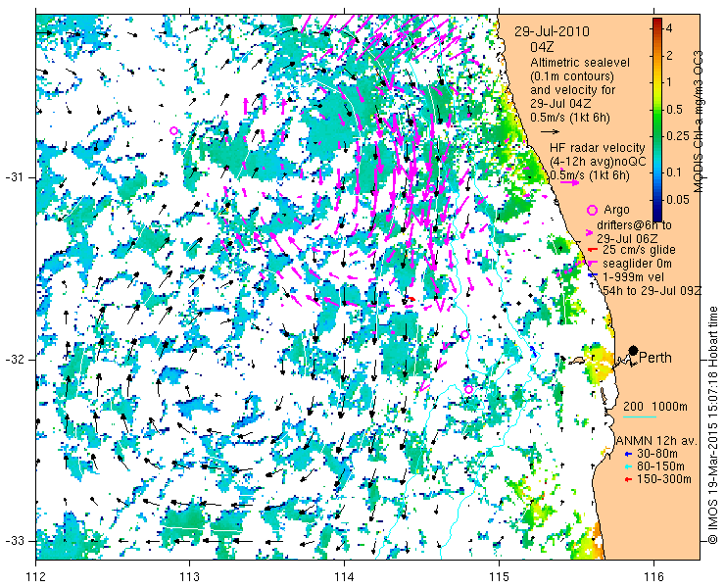725x588 pixels.
Task: Click the blue 30-80m ANMN legend arrow
Action: tap(627, 454)
